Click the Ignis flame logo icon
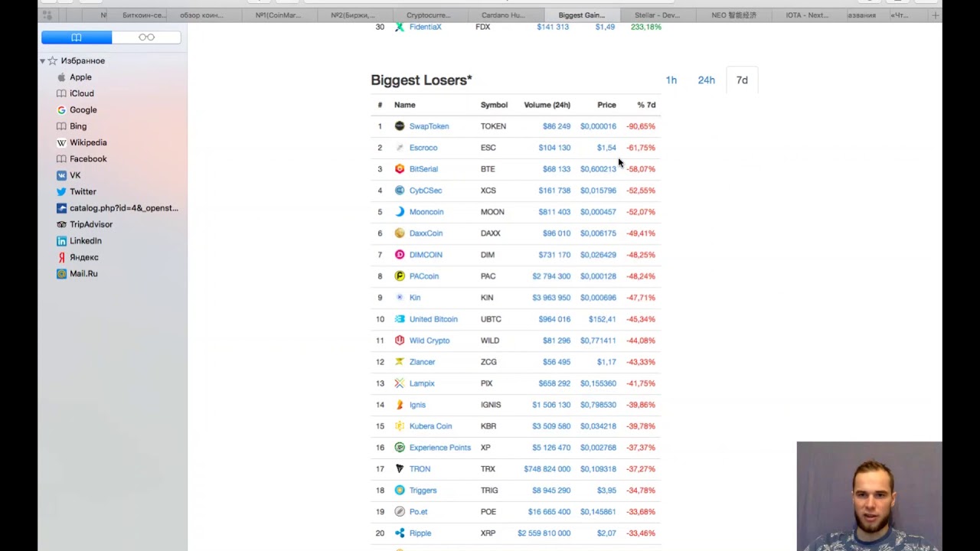The height and width of the screenshot is (551, 980). [x=400, y=405]
